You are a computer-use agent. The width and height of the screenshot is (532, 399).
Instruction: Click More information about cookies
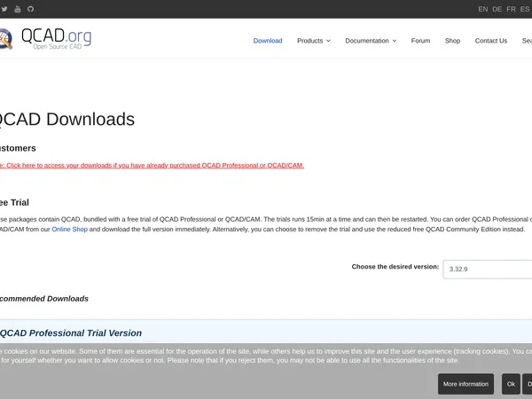point(465,384)
